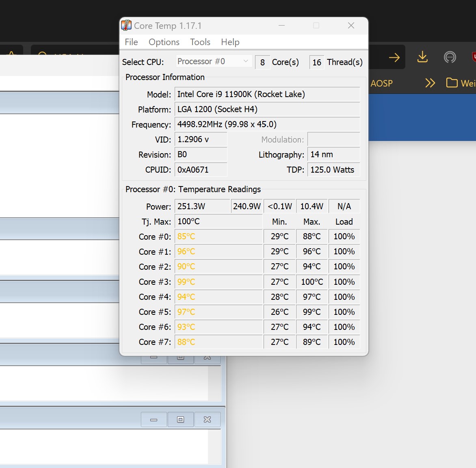This screenshot has height=468, width=476.
Task: Click the CPUID value 0xA0671
Action: pyautogui.click(x=201, y=170)
